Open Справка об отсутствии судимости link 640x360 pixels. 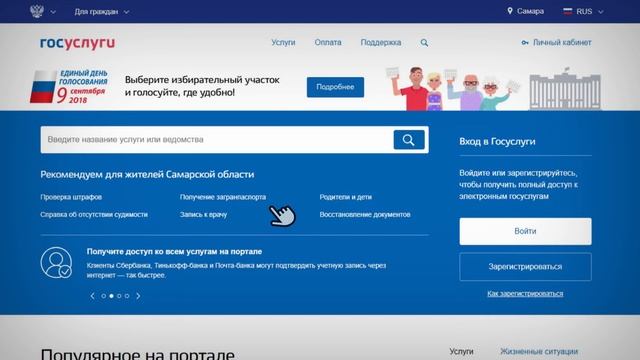point(94,215)
